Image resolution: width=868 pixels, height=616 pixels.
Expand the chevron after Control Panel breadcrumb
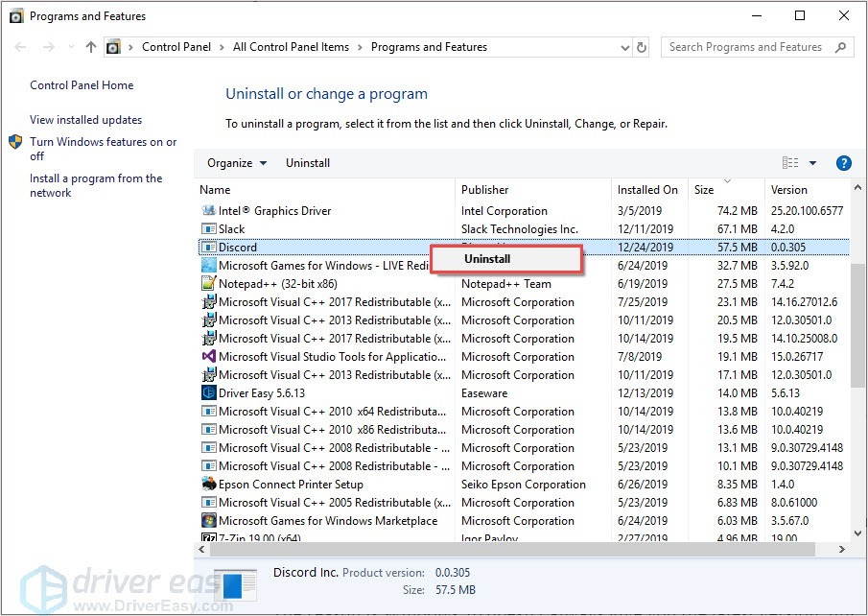[222, 47]
